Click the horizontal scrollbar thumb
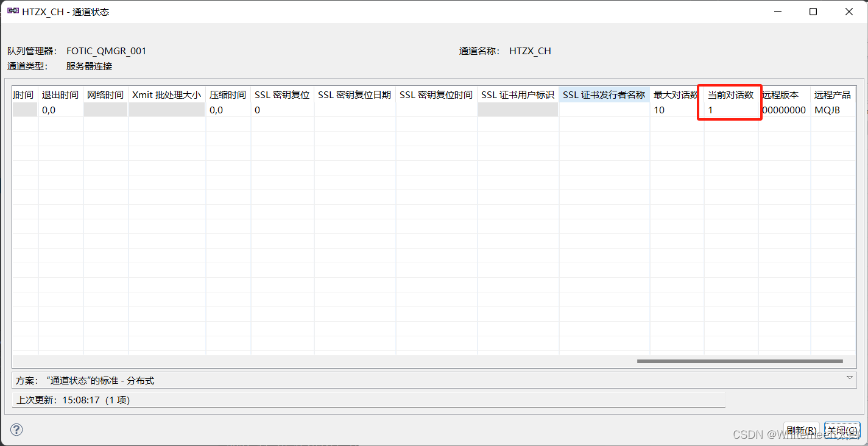Screen dimensions: 868x446 739,361
